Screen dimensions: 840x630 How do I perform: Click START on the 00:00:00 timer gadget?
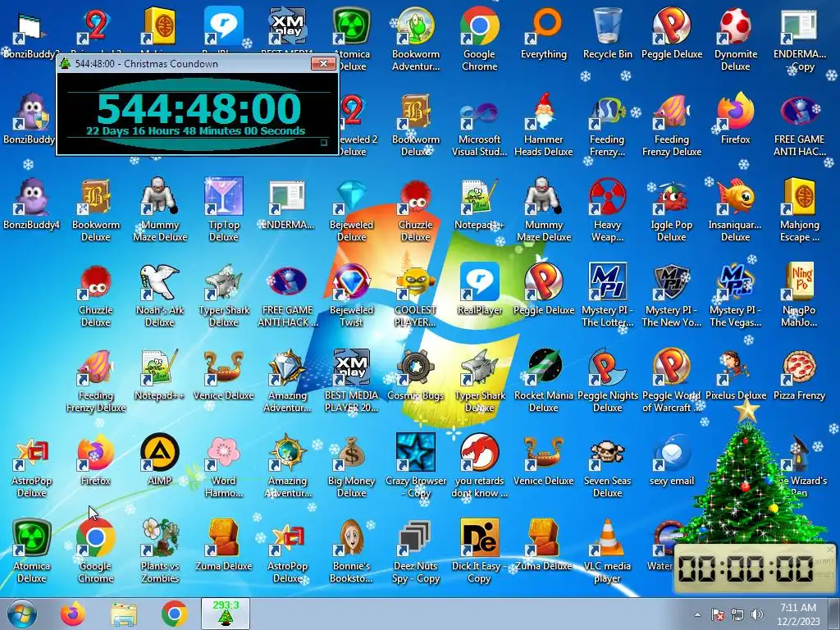point(824,561)
